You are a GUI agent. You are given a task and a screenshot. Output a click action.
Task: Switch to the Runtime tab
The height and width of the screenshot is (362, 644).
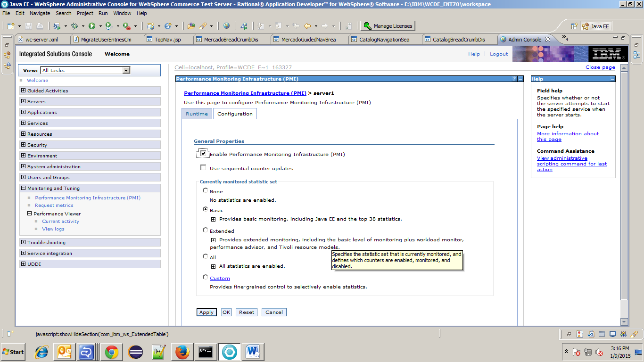point(197,114)
